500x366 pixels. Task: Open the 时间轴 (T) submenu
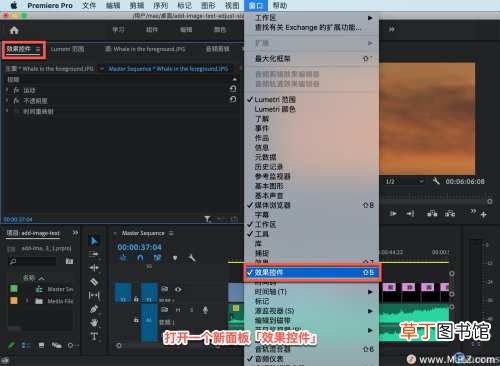[312, 292]
